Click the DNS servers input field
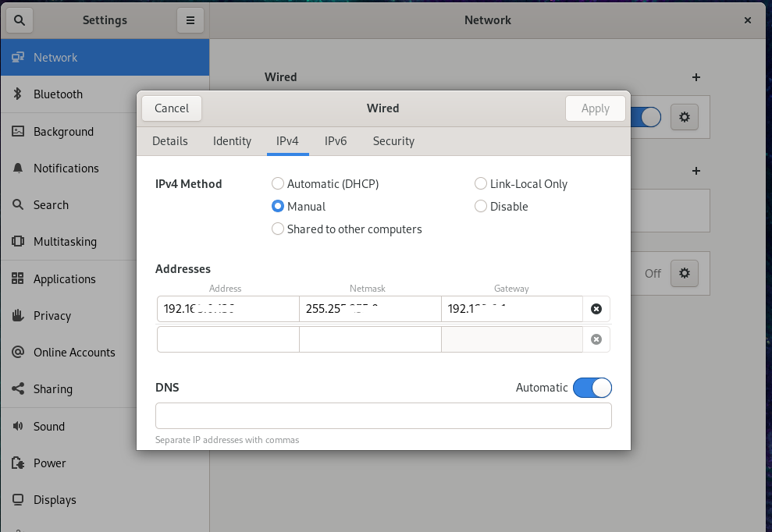 click(x=382, y=415)
